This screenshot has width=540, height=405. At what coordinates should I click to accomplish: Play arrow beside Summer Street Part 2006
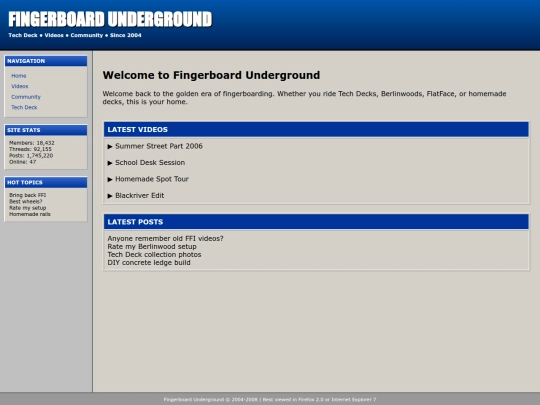click(x=110, y=146)
